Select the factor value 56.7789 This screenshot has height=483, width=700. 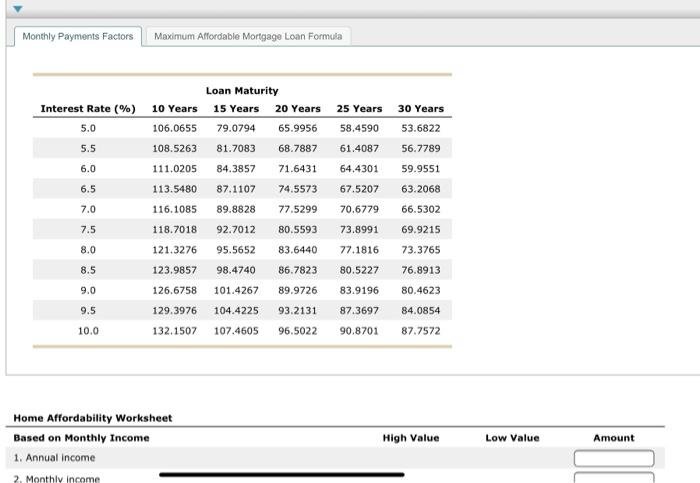421,148
